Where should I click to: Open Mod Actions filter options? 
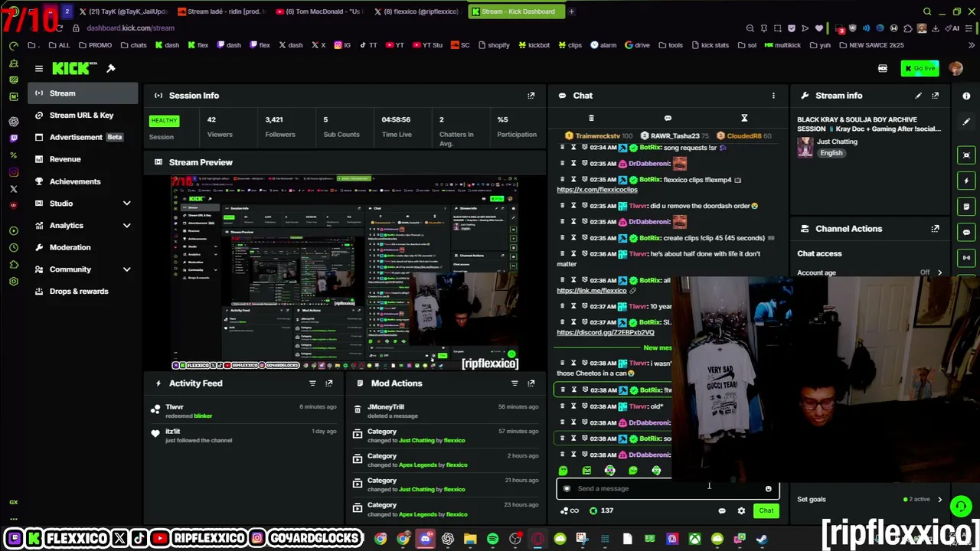(x=514, y=383)
